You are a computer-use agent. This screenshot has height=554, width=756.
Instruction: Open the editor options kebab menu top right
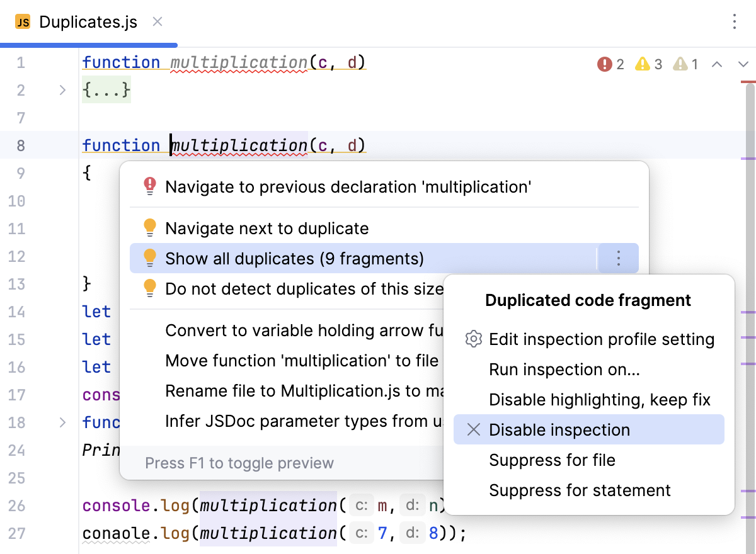(x=735, y=21)
